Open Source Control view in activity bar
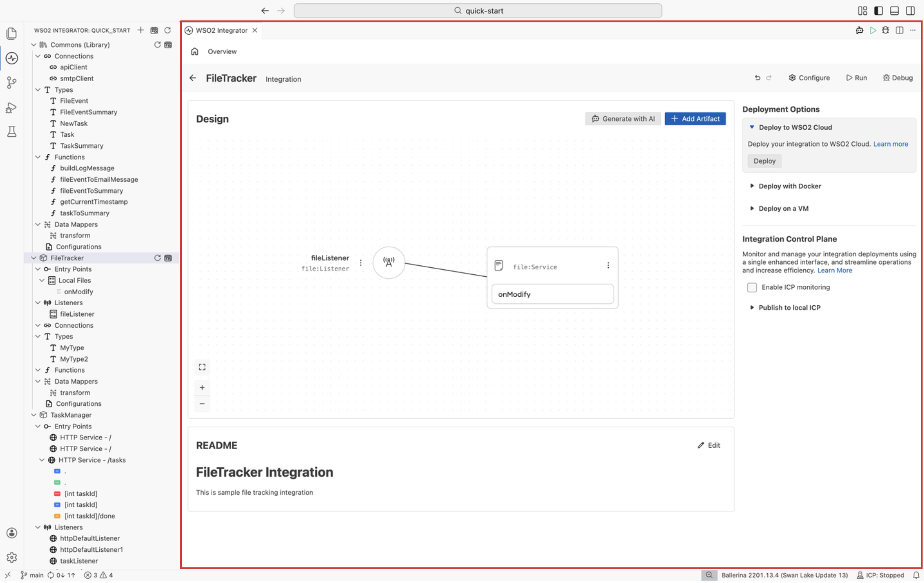This screenshot has width=924, height=583. tap(12, 83)
